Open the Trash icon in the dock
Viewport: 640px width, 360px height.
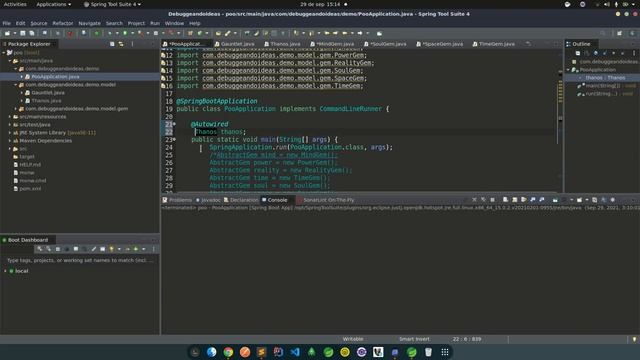click(428, 352)
